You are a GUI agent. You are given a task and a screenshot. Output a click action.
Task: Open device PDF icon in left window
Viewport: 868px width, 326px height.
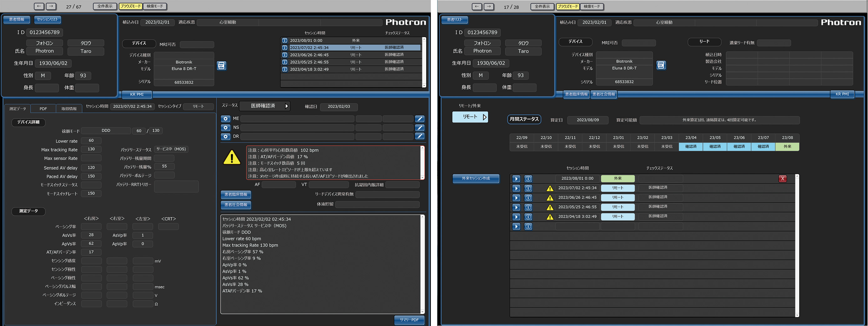point(221,65)
